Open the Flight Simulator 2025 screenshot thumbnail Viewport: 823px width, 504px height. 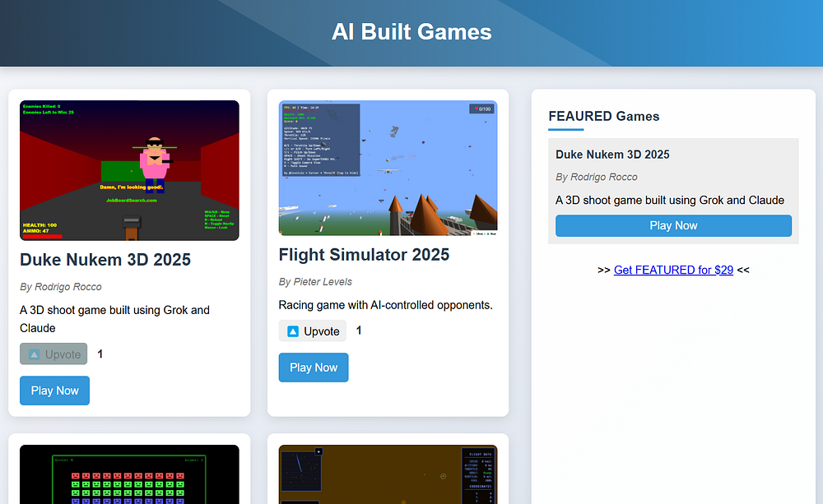(388, 168)
